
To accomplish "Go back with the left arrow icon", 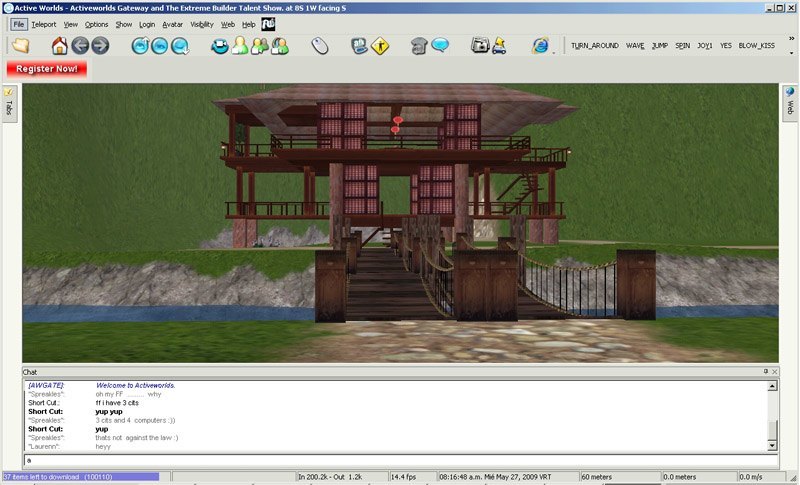I will [x=80, y=46].
